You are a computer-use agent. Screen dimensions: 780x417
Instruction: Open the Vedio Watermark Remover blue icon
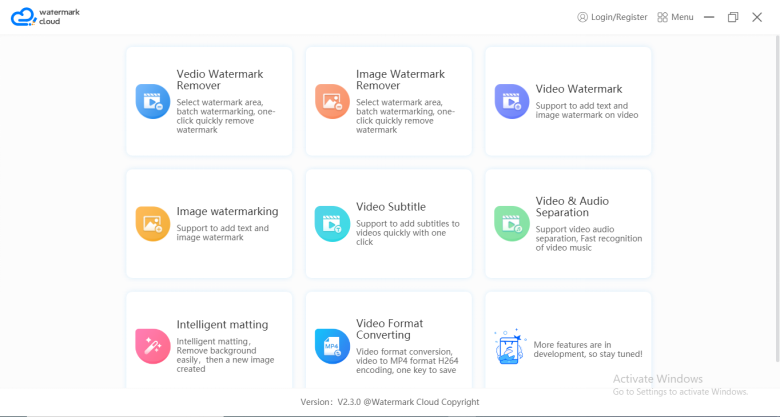(153, 102)
